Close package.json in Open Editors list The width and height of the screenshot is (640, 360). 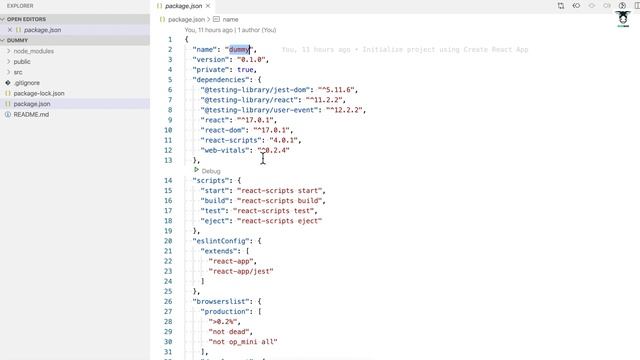10,30
